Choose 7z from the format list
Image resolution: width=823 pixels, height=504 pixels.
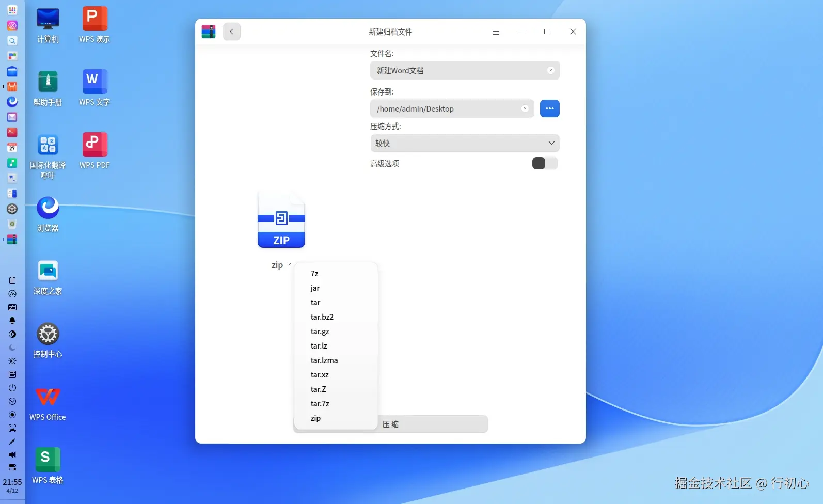point(336,274)
